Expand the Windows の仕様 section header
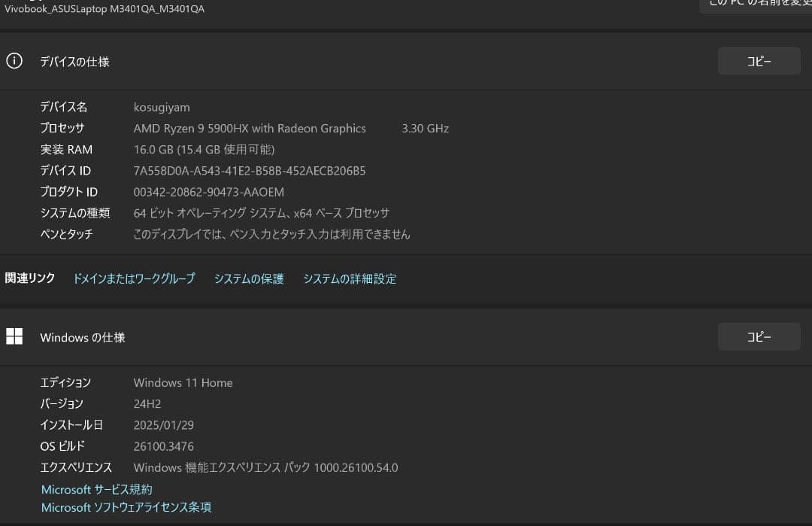The image size is (812, 526). point(82,336)
